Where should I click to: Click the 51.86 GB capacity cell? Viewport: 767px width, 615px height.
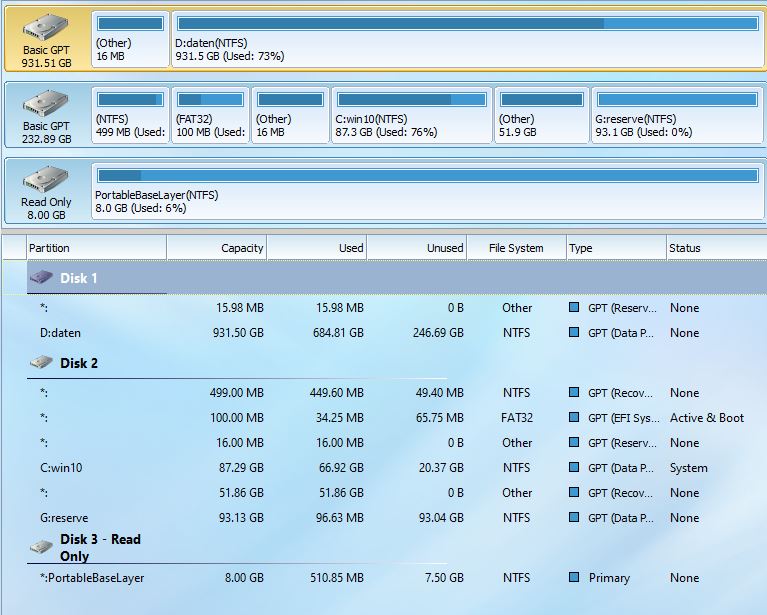point(241,493)
